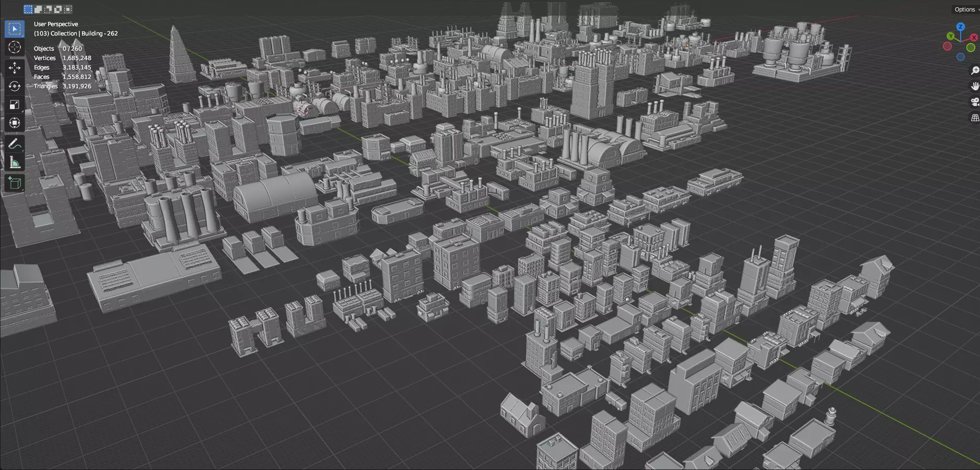Click the Faces 1,558,812 statistic
Viewport: 980px width, 470px height.
click(63, 77)
